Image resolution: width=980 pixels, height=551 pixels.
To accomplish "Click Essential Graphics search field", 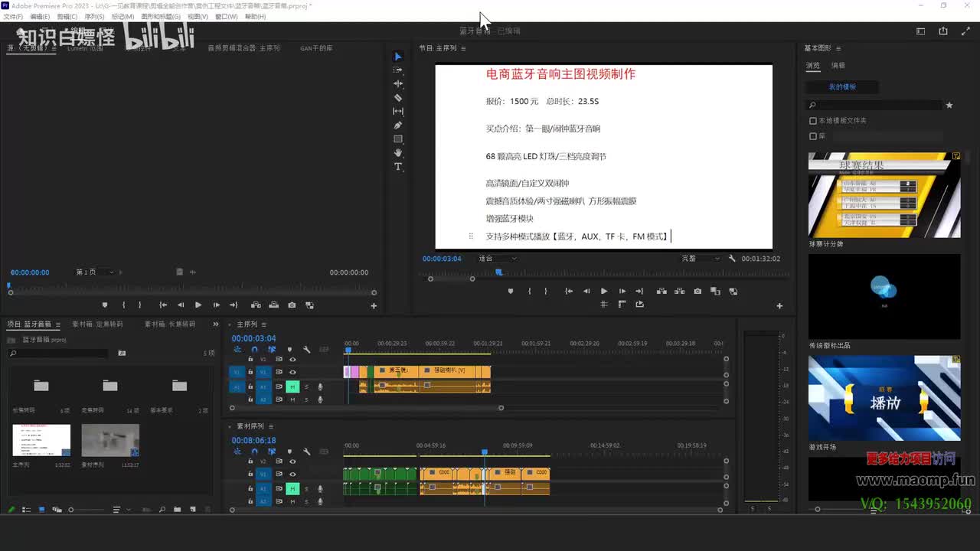I will (x=874, y=105).
